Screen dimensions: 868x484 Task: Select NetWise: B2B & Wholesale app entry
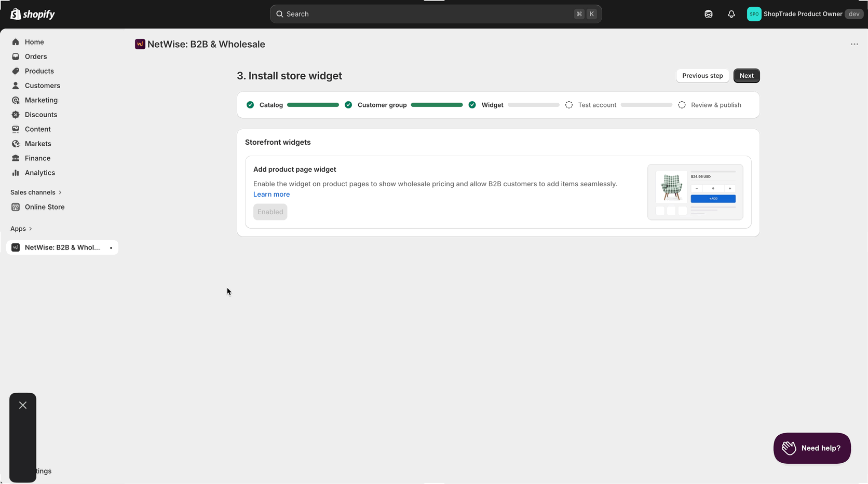62,247
